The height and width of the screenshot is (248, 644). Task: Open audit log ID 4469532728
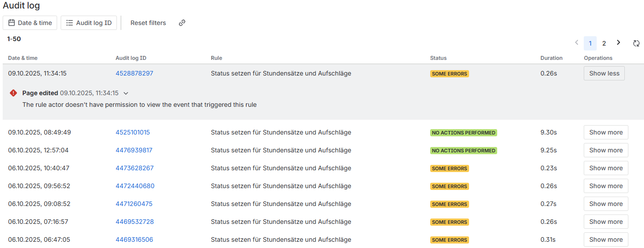(135, 222)
